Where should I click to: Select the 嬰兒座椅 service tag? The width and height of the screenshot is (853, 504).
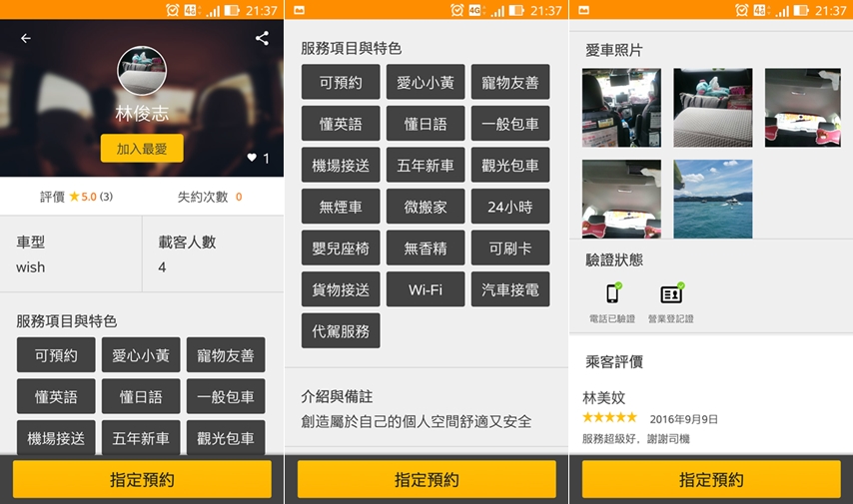(341, 248)
